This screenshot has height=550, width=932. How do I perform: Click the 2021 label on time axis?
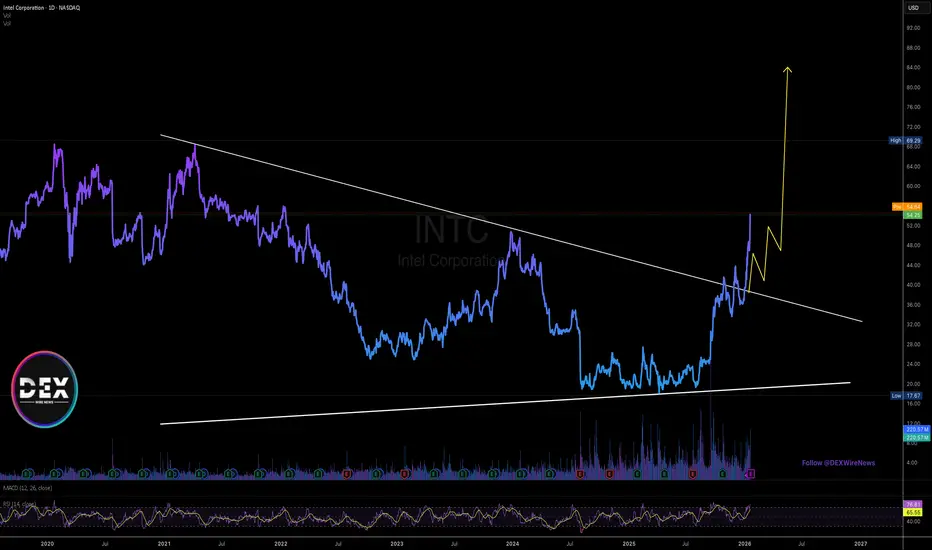click(164, 543)
